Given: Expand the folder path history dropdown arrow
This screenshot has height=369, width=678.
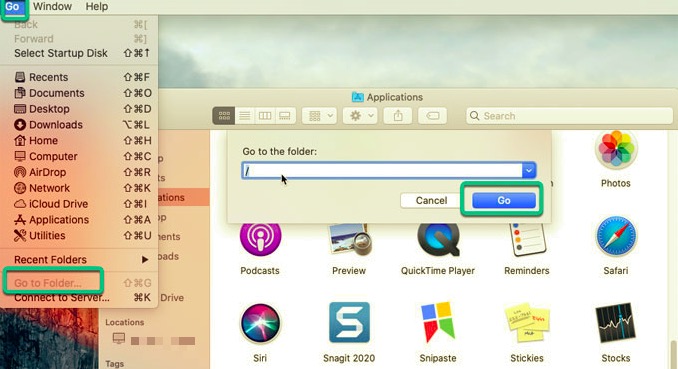Looking at the screenshot, I should pyautogui.click(x=529, y=170).
